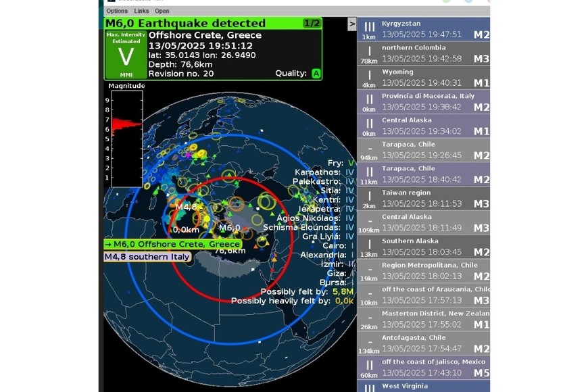Select the Provincia di Macerata, Italy entry
Viewport: 588px width, 392px height.
click(x=423, y=102)
